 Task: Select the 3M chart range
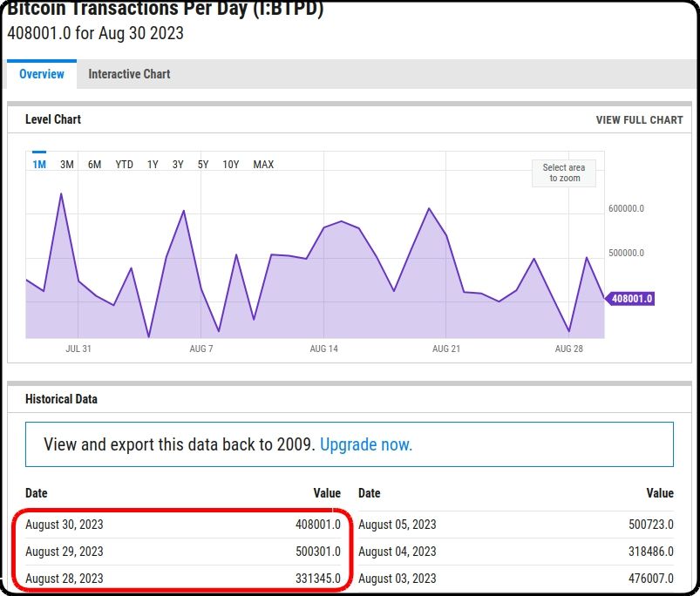tap(67, 164)
